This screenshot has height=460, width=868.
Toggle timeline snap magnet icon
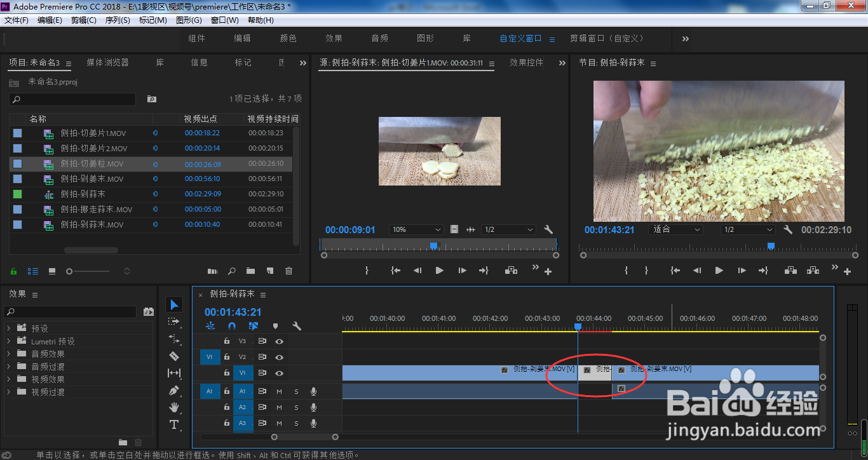[x=232, y=326]
